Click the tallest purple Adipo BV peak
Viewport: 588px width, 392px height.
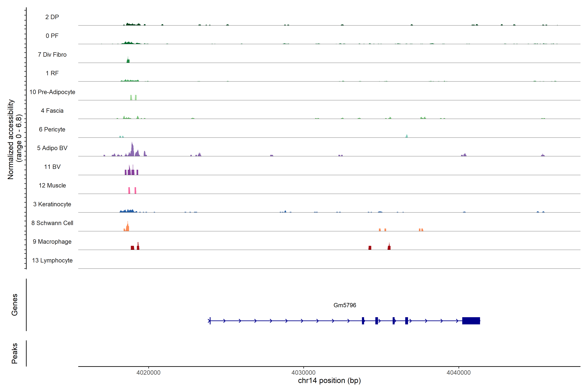click(132, 149)
